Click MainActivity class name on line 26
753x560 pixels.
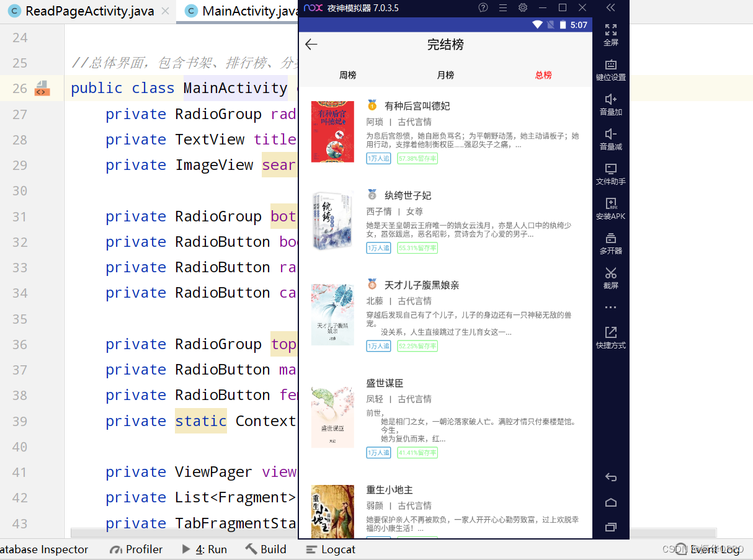(235, 88)
